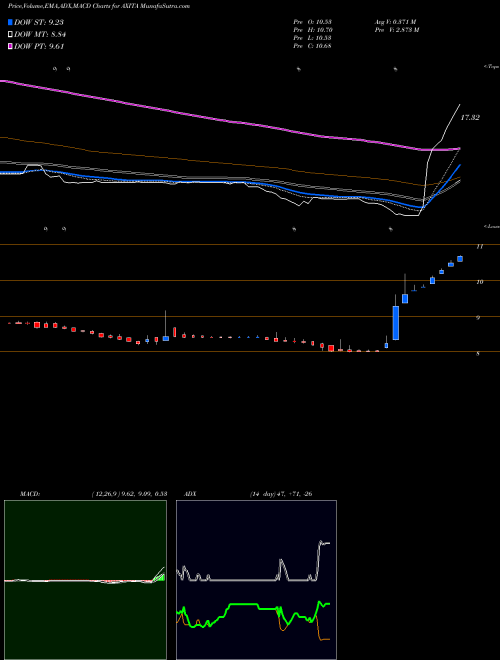Click the 'Avg V: 0.871 M' value
The width and height of the screenshot is (500, 660).
[396, 21]
